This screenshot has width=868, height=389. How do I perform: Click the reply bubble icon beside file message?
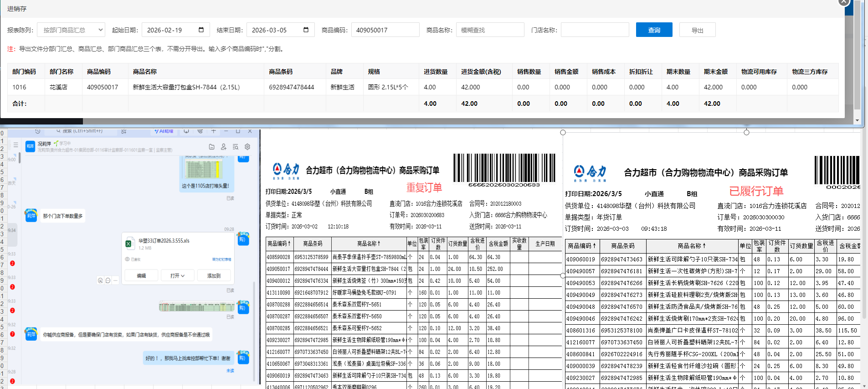point(108,280)
